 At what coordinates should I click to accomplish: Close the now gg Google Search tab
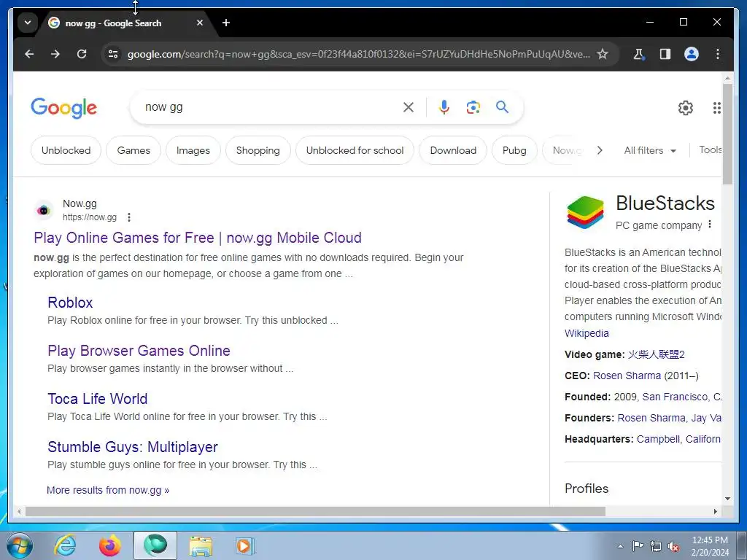click(200, 23)
